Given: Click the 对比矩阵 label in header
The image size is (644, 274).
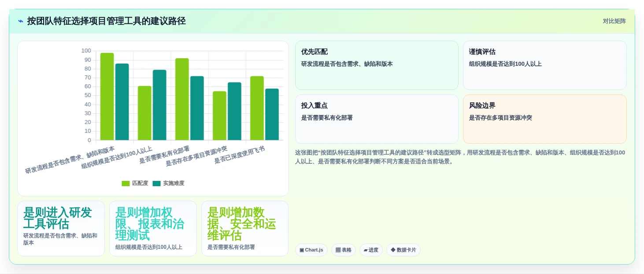Looking at the screenshot, I should tap(614, 21).
